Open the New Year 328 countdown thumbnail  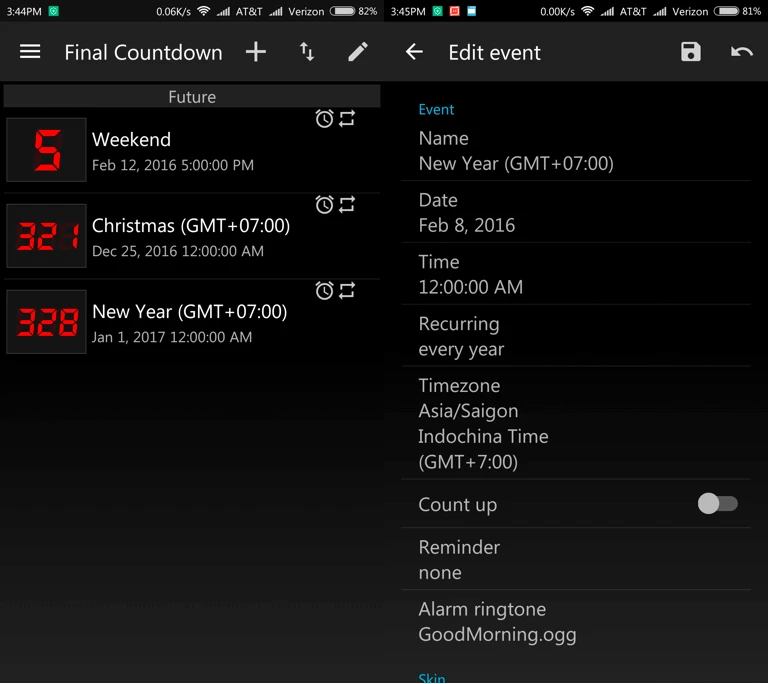point(47,322)
